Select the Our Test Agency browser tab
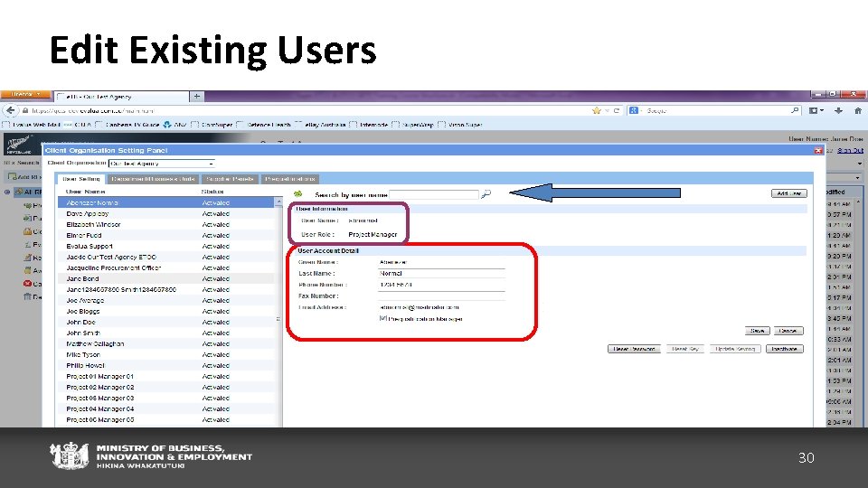 [122, 97]
